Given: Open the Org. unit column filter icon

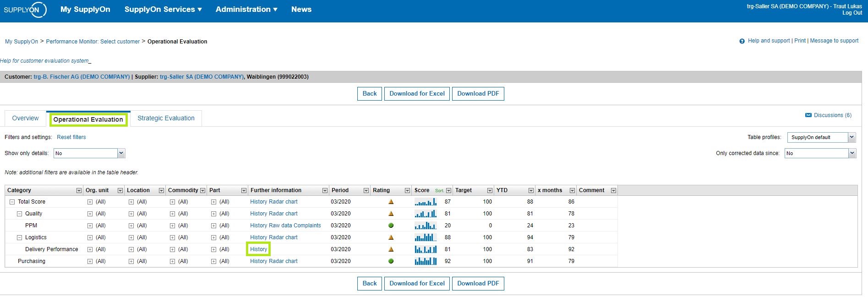Looking at the screenshot, I should 120,191.
